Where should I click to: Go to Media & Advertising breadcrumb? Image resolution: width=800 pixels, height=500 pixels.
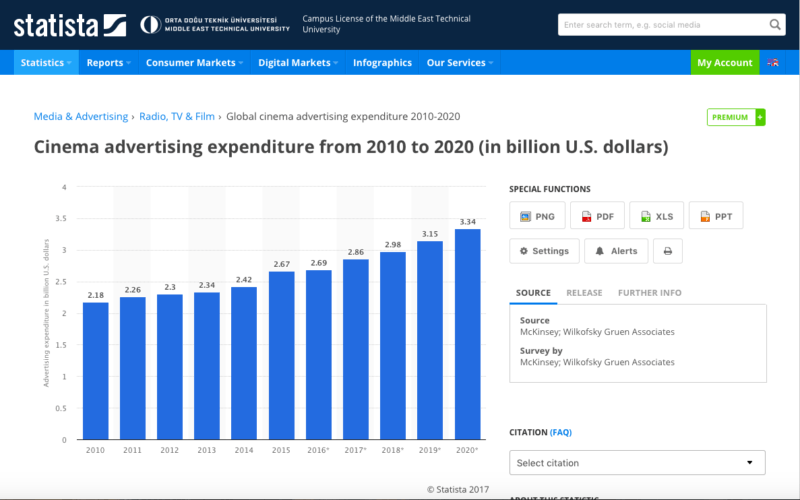(81, 116)
